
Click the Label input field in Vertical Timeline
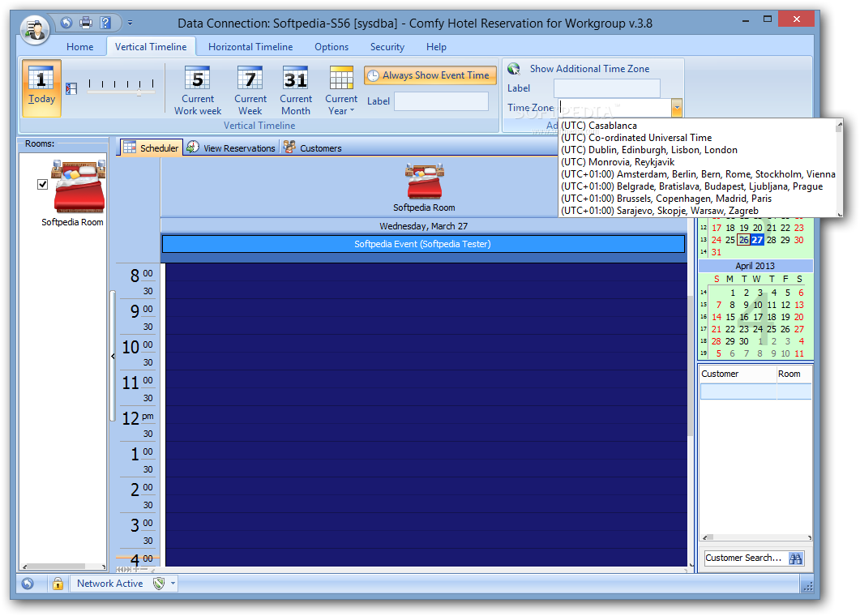[442, 101]
